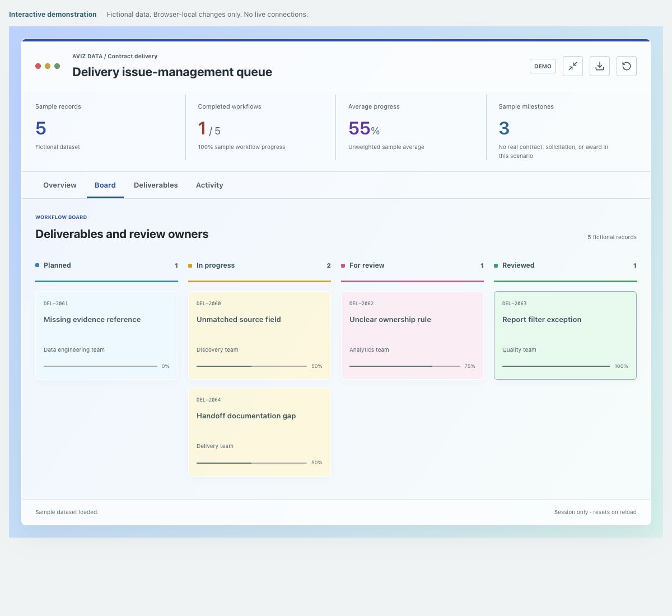Open the Activity tab
Viewport: 672px width, 616px height.
(209, 185)
